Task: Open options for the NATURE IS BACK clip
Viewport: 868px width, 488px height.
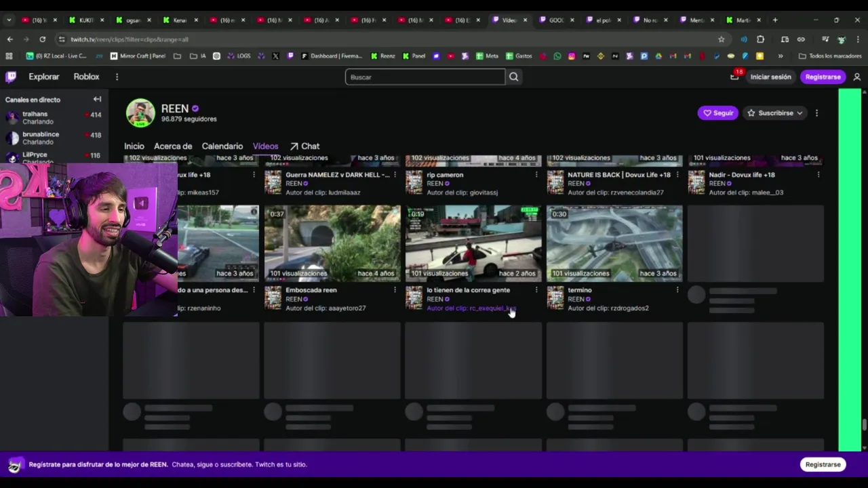Action: coord(677,175)
